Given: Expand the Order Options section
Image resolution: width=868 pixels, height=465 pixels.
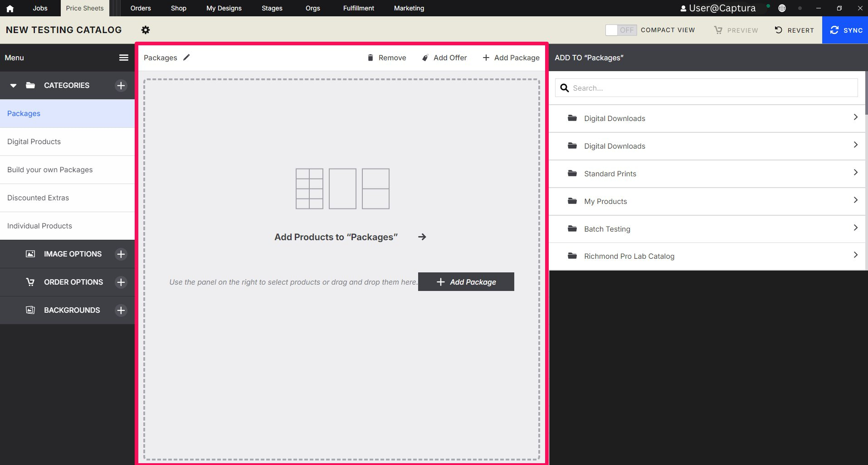Looking at the screenshot, I should click(67, 282).
